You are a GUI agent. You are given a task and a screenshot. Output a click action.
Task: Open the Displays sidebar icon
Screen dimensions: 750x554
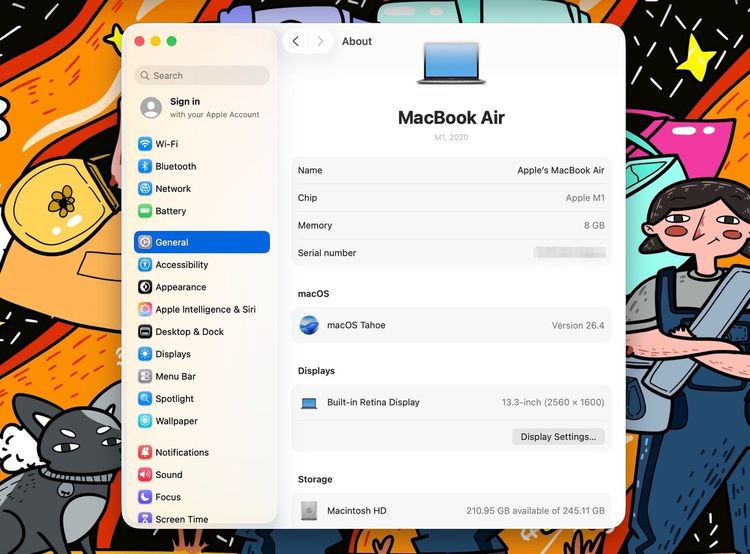coord(145,354)
